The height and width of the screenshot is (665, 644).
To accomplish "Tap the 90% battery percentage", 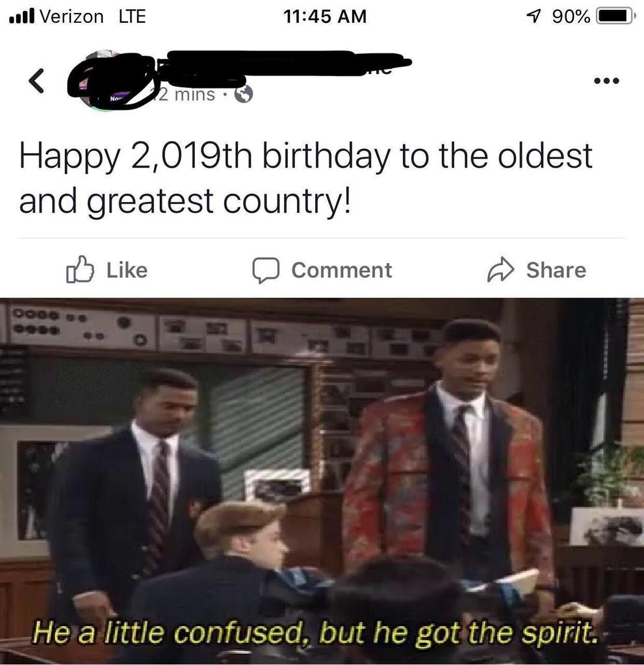I will [571, 16].
